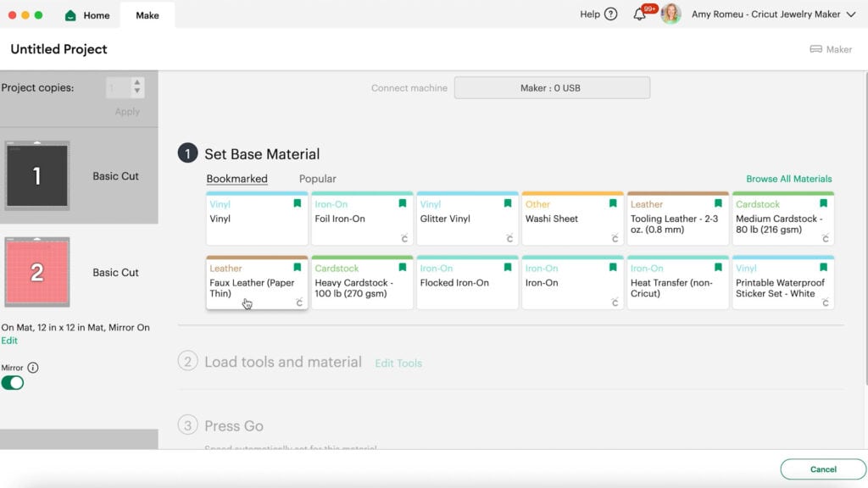Switch to the Make tab
This screenshot has width=868, height=488.
[147, 15]
